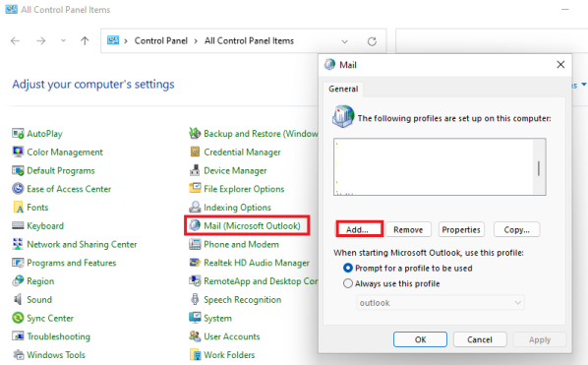
Task: Open Ease of Access Center icon
Action: click(x=18, y=188)
